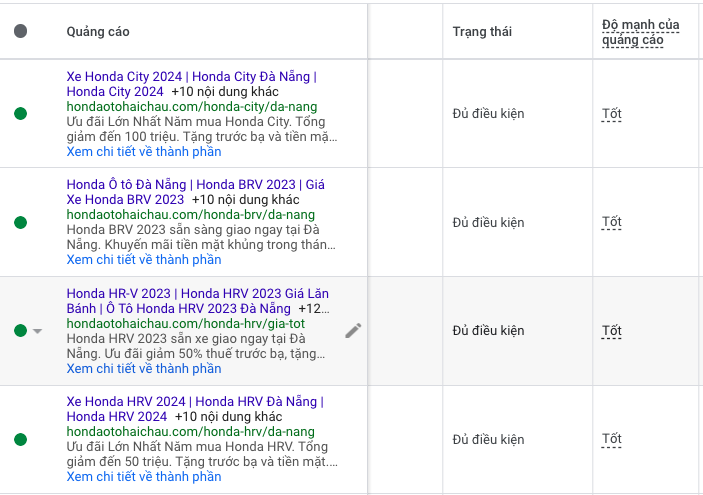Sort by the 'Trạng thái' column header
Image resolution: width=703 pixels, height=495 pixels.
pyautogui.click(x=482, y=32)
